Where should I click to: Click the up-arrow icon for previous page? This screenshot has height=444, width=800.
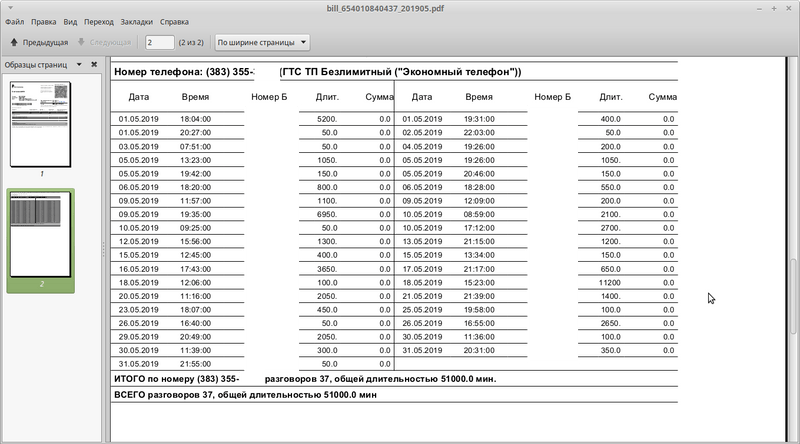click(x=14, y=42)
